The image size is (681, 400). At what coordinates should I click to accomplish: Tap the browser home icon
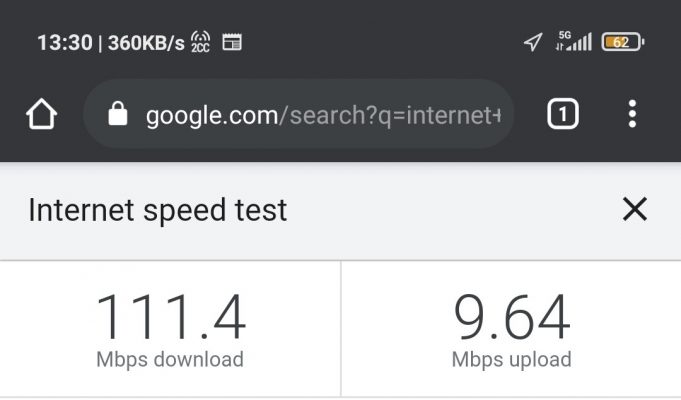click(x=41, y=114)
